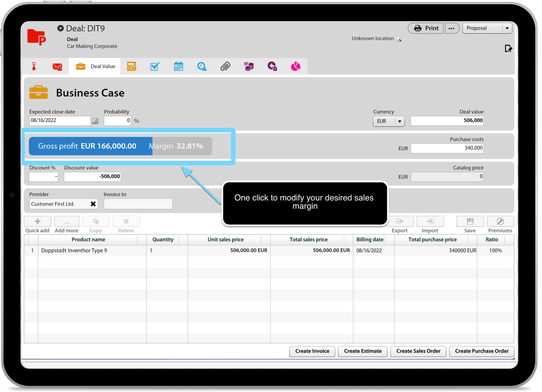Click the orange calculator billing tab icon
Viewport: 542px width, 392px height.
(131, 67)
